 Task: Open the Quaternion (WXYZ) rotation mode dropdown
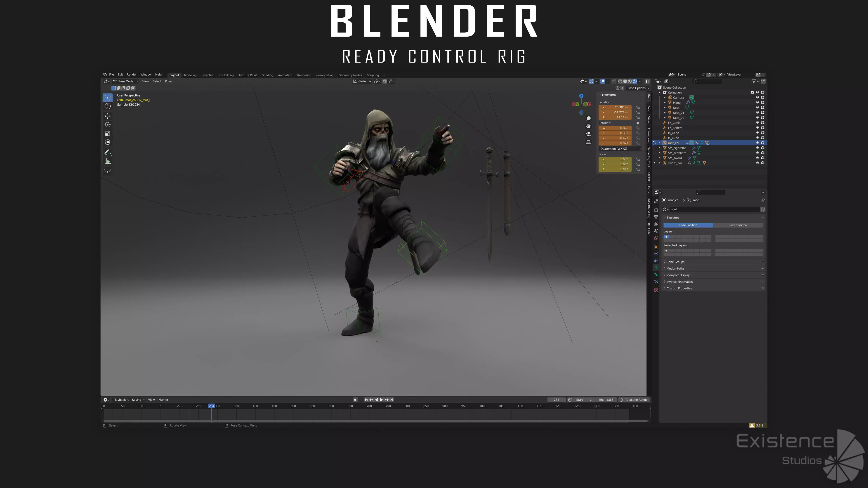(620, 149)
